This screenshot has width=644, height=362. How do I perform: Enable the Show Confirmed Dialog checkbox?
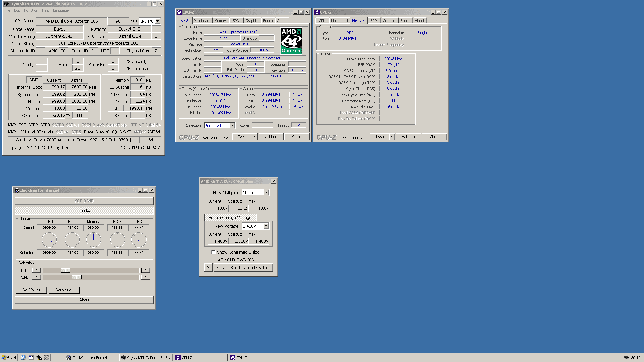click(x=213, y=252)
